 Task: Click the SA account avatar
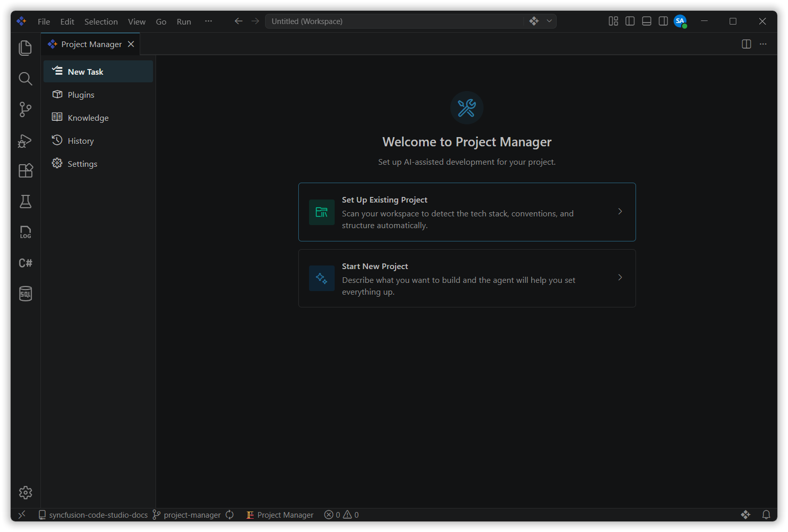tap(680, 21)
